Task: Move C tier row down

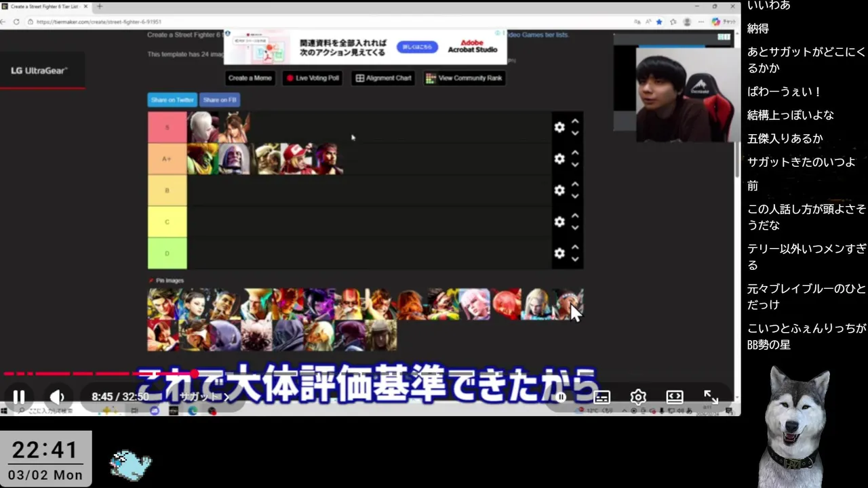Action: 575,228
